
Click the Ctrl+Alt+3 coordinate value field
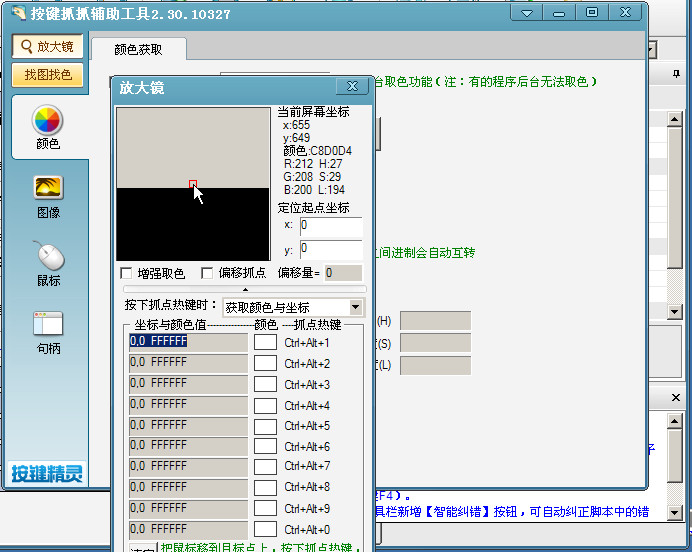[x=188, y=384]
